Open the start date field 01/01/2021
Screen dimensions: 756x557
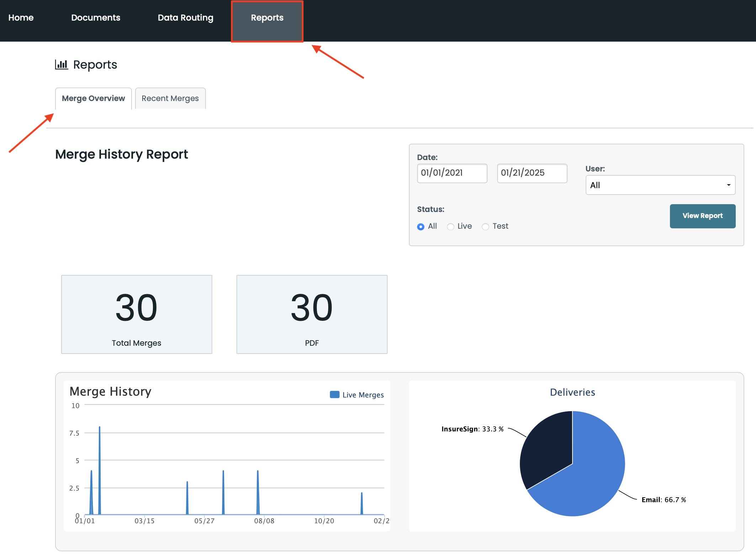pyautogui.click(x=452, y=173)
